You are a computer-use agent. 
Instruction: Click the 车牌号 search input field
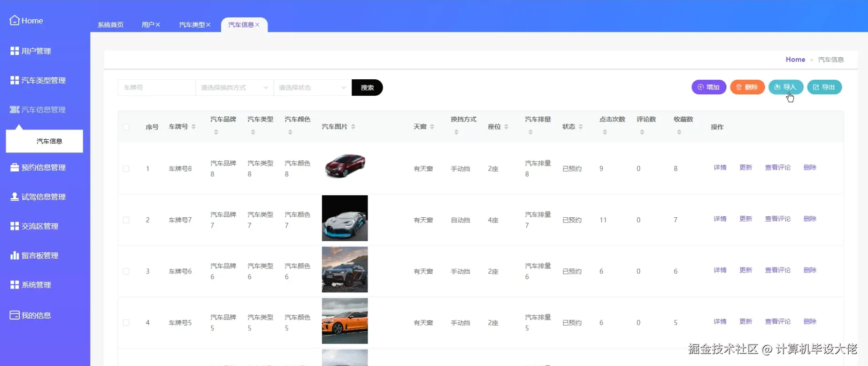(156, 87)
